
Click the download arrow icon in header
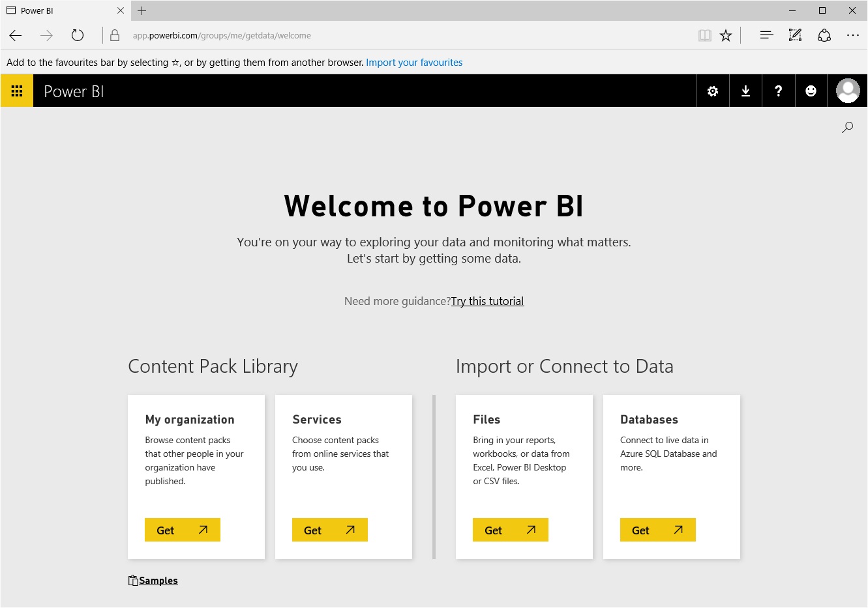[745, 91]
